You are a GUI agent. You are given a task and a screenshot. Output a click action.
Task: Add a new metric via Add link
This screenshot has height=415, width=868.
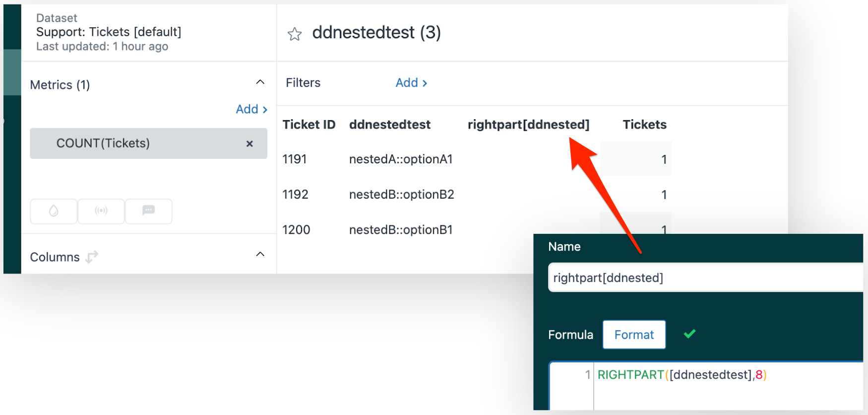coord(251,109)
